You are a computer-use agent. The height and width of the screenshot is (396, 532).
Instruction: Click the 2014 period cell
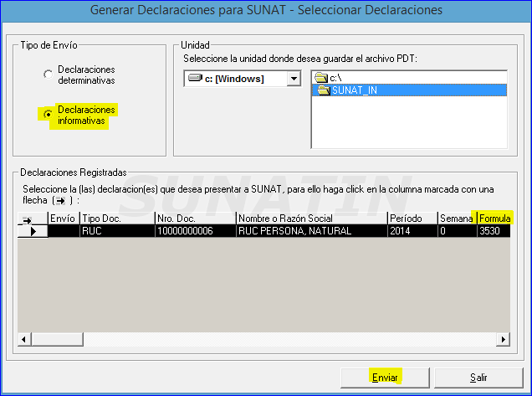click(412, 231)
